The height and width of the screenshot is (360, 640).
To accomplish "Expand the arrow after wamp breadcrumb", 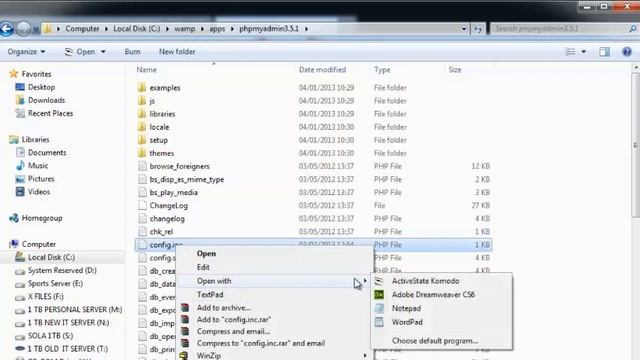I will coord(202,29).
